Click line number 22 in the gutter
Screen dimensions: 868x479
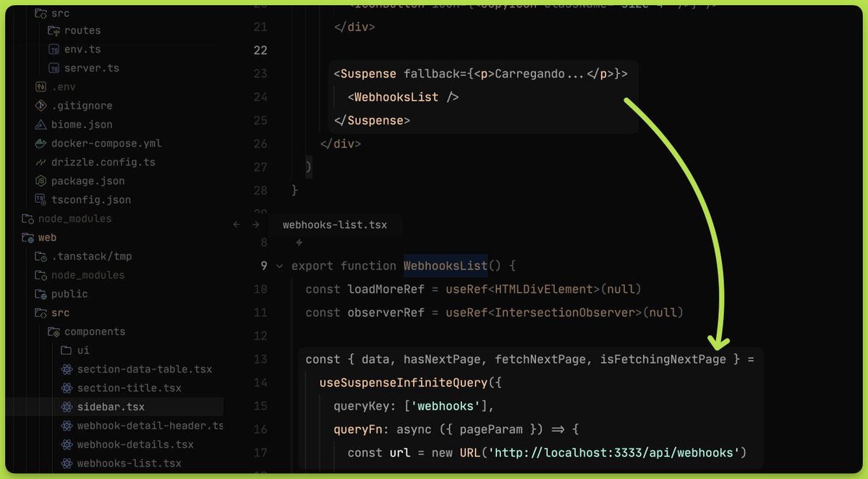(260, 50)
